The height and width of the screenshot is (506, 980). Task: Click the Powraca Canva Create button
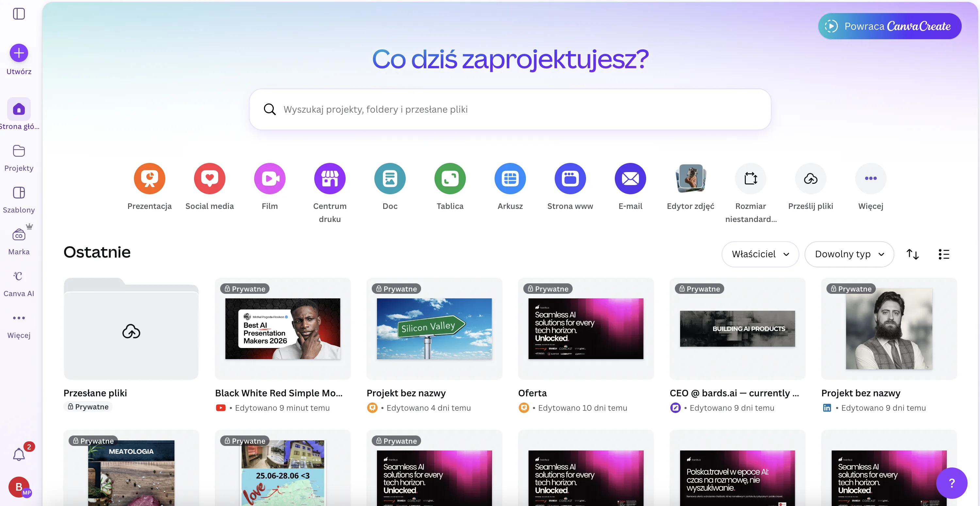[890, 26]
